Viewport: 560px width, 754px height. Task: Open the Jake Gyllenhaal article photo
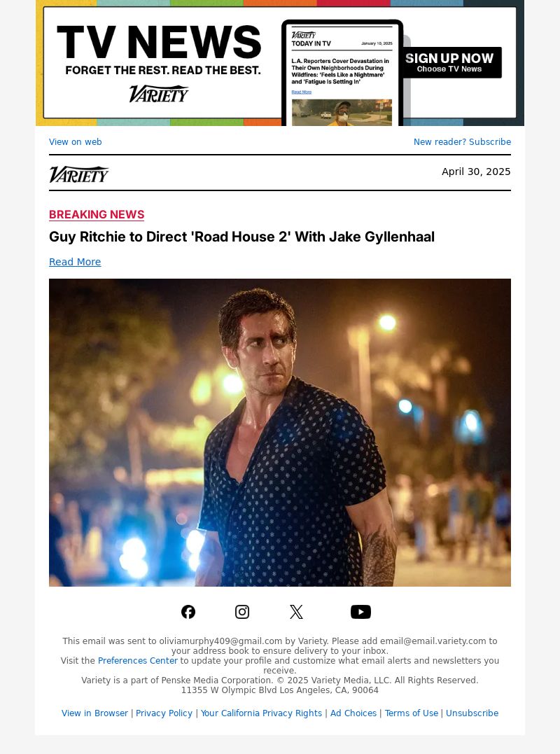pyautogui.click(x=280, y=432)
